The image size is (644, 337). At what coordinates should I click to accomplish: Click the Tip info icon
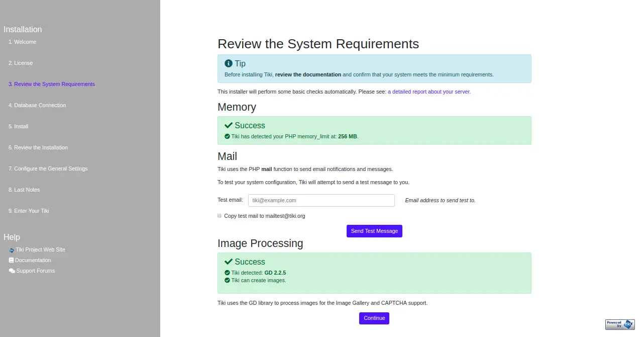click(x=229, y=63)
